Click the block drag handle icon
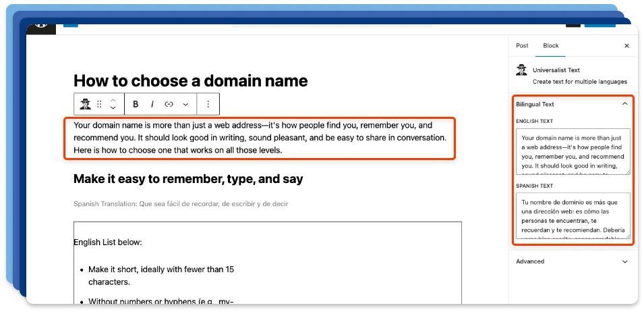The image size is (644, 312). pos(100,104)
